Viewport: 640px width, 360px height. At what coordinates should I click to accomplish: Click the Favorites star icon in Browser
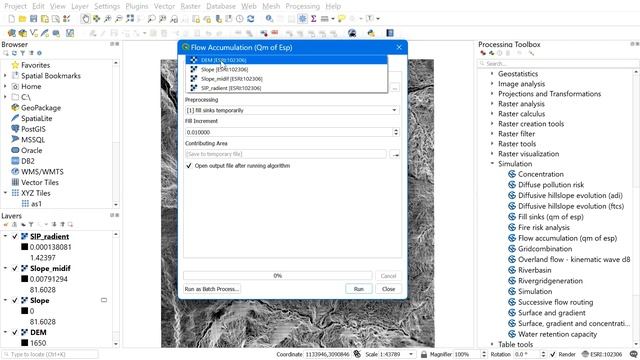(x=16, y=65)
